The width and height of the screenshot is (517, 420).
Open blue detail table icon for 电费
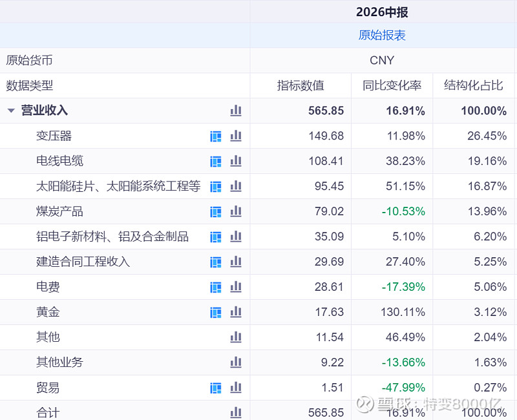click(216, 288)
